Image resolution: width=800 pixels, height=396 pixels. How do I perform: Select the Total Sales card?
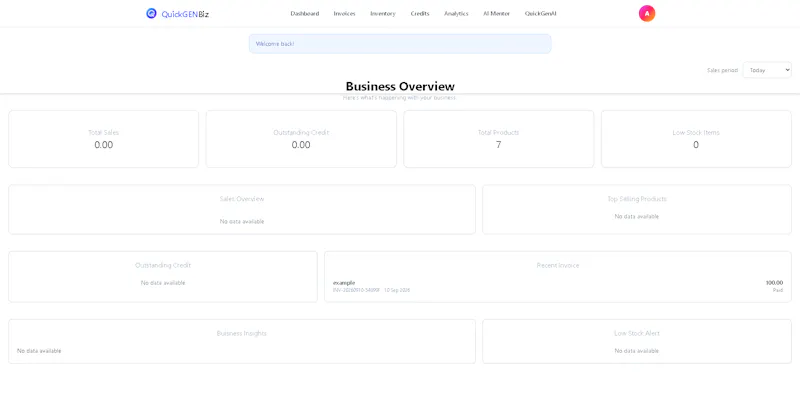point(104,139)
